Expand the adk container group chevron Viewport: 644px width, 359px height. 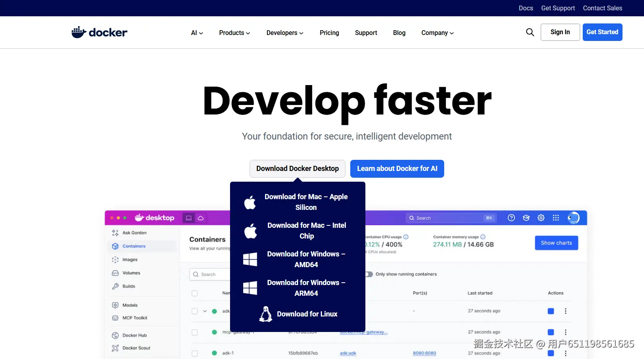coord(205,311)
